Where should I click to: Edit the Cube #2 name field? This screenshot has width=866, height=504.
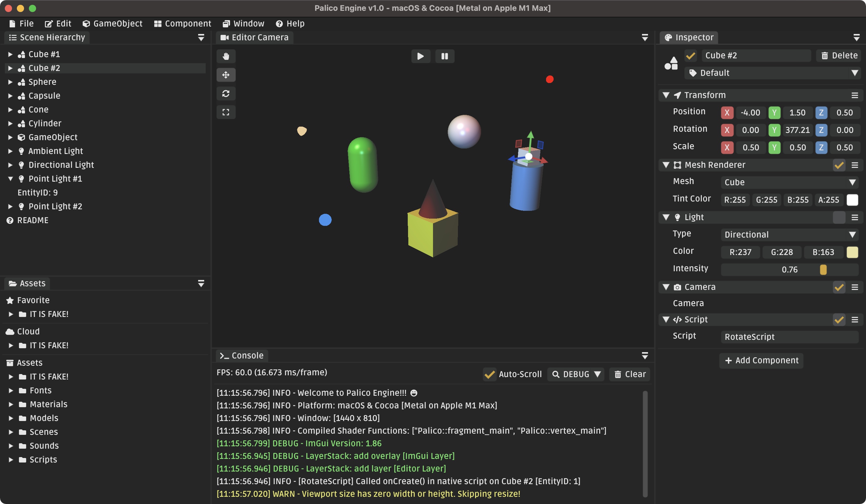point(756,56)
